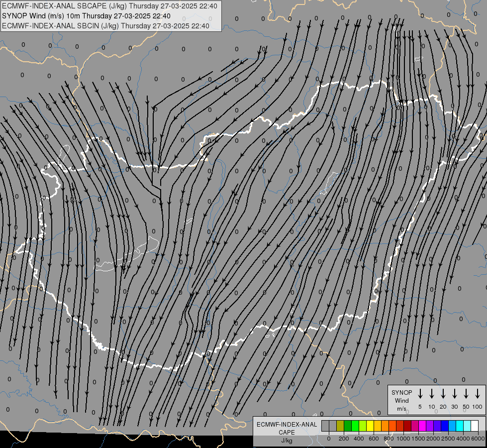Click the wind legend arrow above 20
487x448 pixels.
click(443, 394)
